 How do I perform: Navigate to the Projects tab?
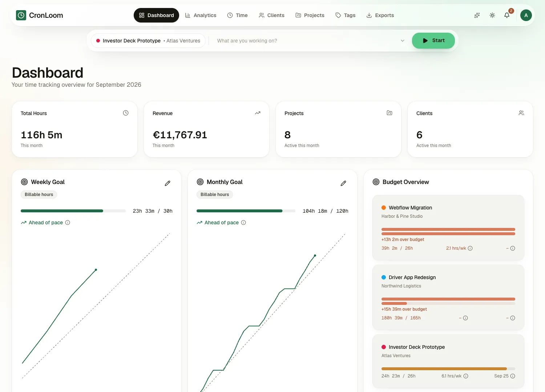pyautogui.click(x=310, y=15)
